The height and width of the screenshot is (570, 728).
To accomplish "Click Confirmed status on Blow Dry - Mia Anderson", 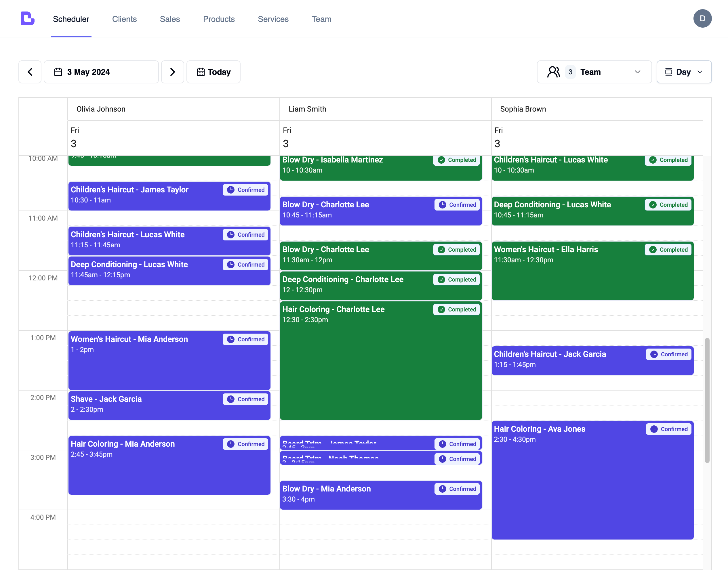I will click(x=457, y=489).
